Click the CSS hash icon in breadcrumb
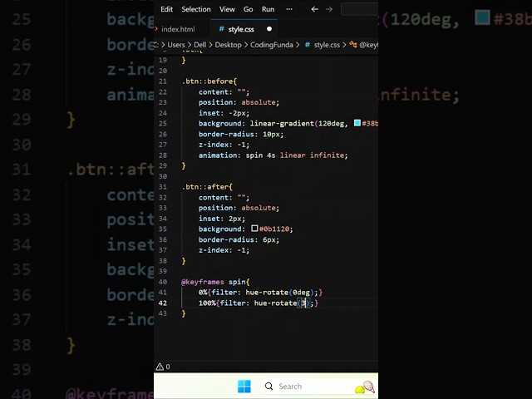 (x=307, y=45)
